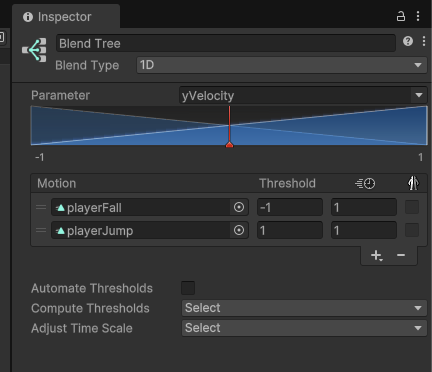Open object picker for playerJump motion
The width and height of the screenshot is (432, 372).
(239, 230)
